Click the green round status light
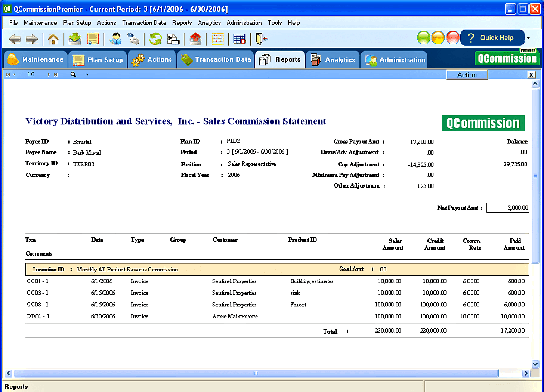 pos(424,38)
